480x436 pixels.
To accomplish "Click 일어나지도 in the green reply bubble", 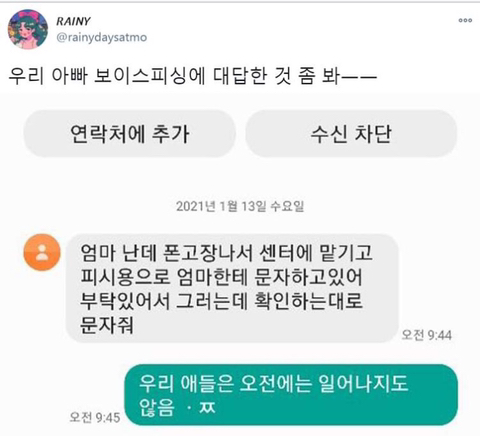I will coord(363,383).
